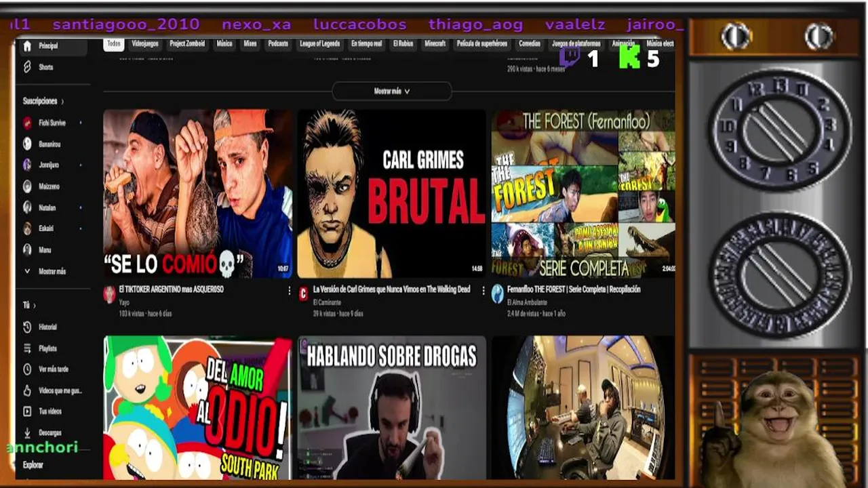Screen dimensions: 868x488
Task: Open Carl Grimes Walking Dead video title
Action: point(391,289)
